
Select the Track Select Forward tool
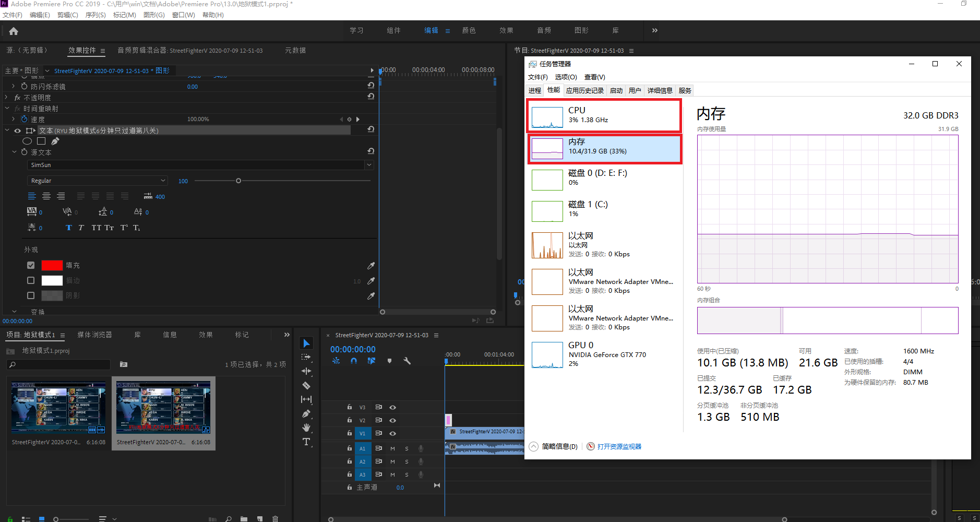pos(306,357)
